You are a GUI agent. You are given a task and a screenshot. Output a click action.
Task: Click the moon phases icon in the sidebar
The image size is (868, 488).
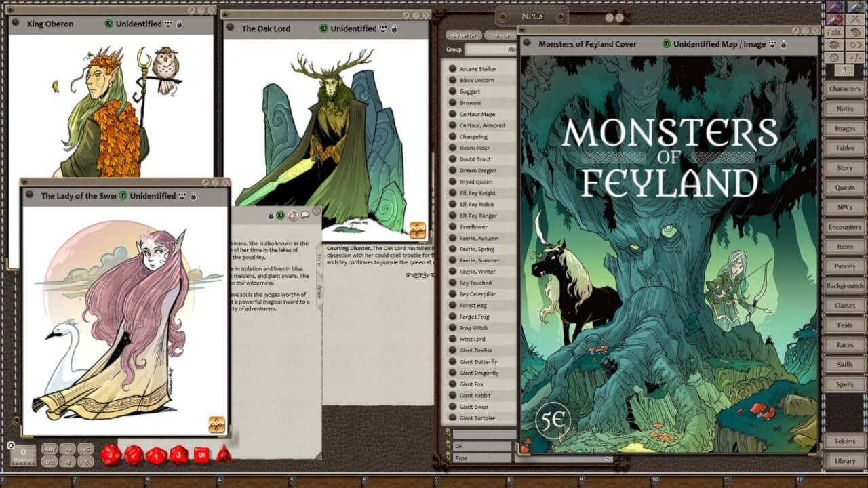coord(856,45)
